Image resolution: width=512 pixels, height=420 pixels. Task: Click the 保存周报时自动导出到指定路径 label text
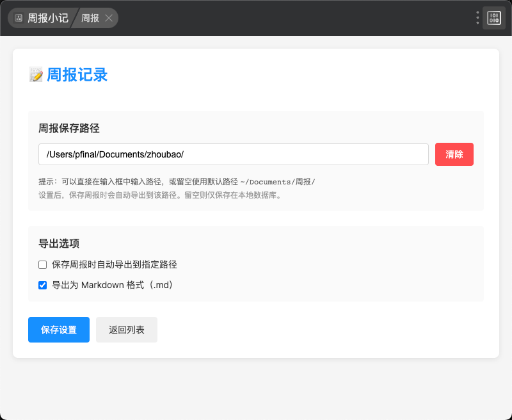click(114, 264)
